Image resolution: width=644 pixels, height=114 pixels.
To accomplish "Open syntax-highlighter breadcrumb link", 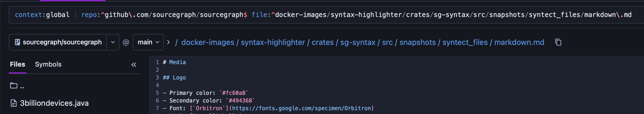I will point(273,42).
